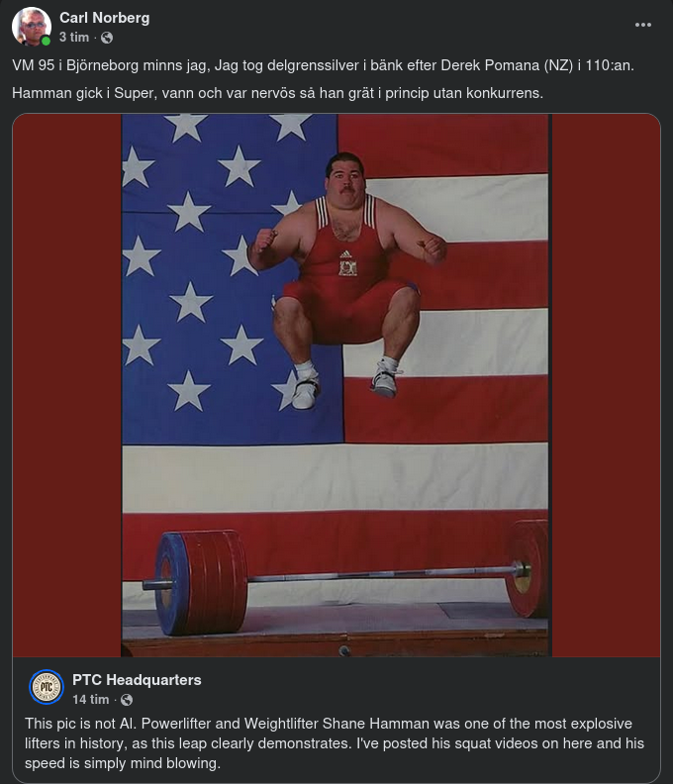This screenshot has width=673, height=784.
Task: Open the PTC Headquarters page name link
Action: pyautogui.click(x=137, y=680)
